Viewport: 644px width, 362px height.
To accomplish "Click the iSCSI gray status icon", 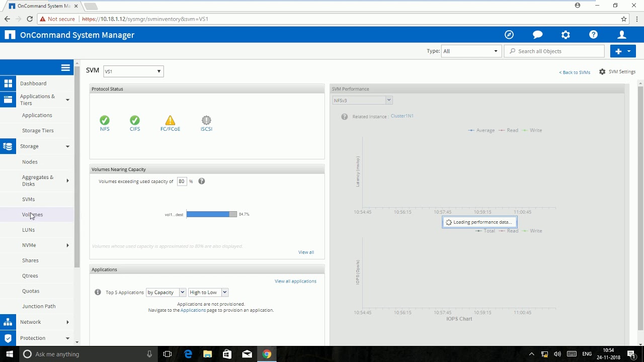I will coord(206,120).
